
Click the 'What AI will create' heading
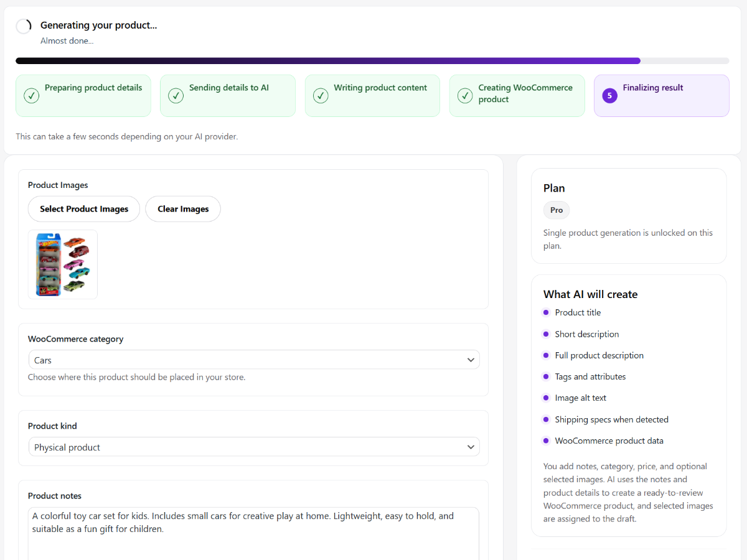point(590,294)
